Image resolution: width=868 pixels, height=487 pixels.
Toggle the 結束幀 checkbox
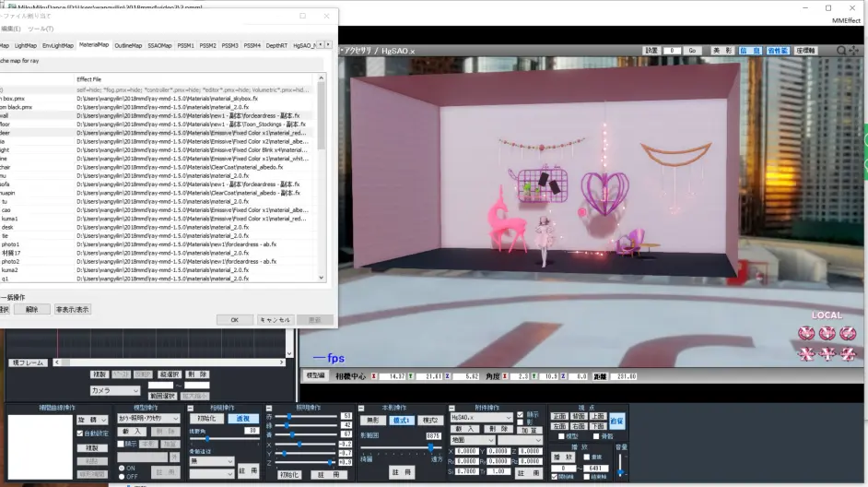pyautogui.click(x=586, y=477)
